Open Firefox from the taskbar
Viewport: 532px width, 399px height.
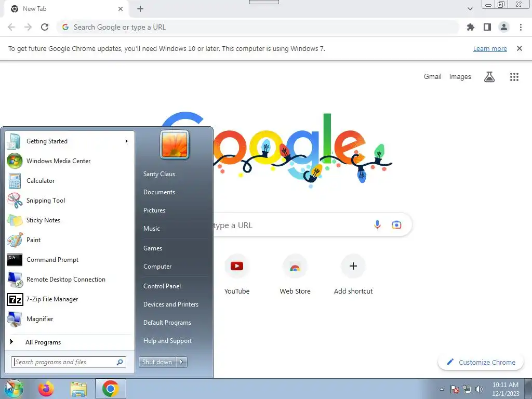click(x=46, y=389)
